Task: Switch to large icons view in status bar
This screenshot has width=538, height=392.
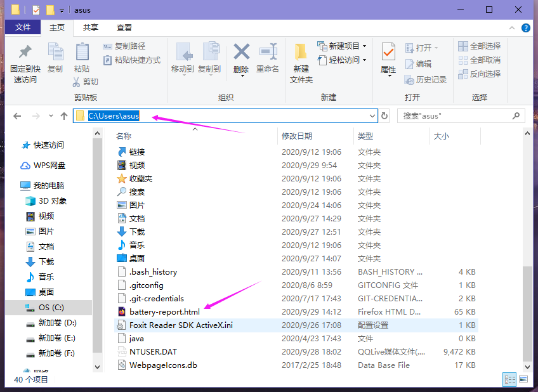Action: (x=523, y=379)
